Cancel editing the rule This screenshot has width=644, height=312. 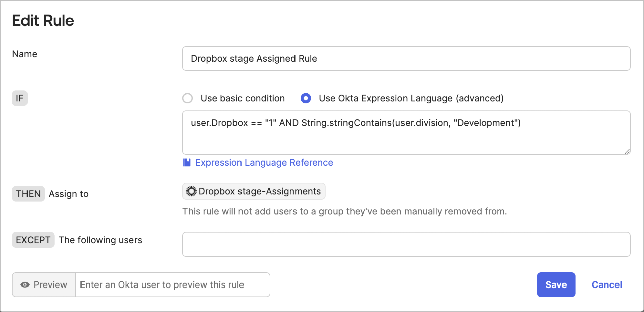(607, 284)
